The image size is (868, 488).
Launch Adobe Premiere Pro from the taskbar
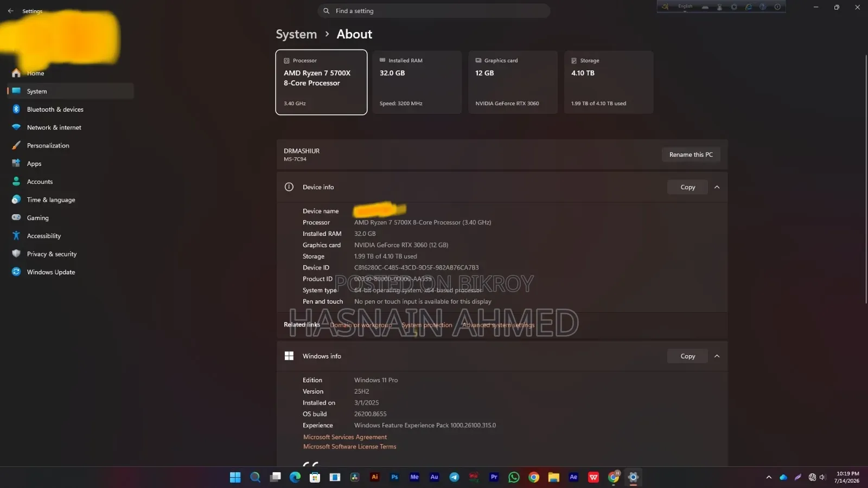click(494, 477)
